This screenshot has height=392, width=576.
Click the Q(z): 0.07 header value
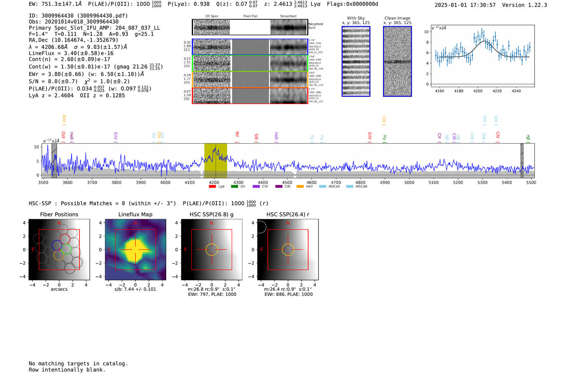pos(237,4)
